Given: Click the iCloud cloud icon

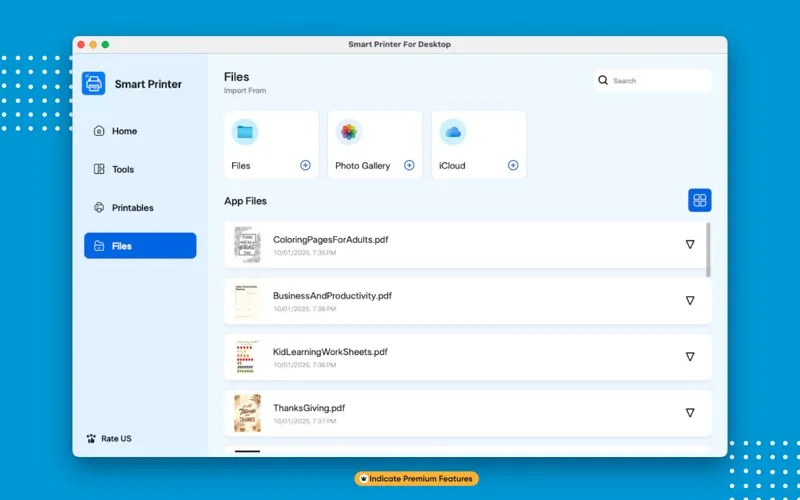Looking at the screenshot, I should (x=453, y=132).
